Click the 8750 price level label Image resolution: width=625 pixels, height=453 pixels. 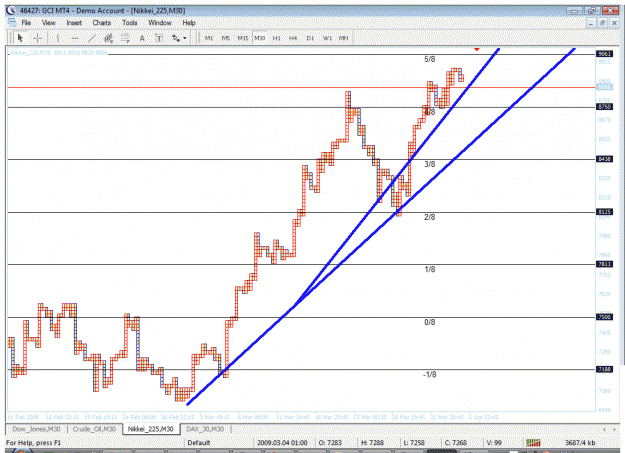(x=604, y=107)
